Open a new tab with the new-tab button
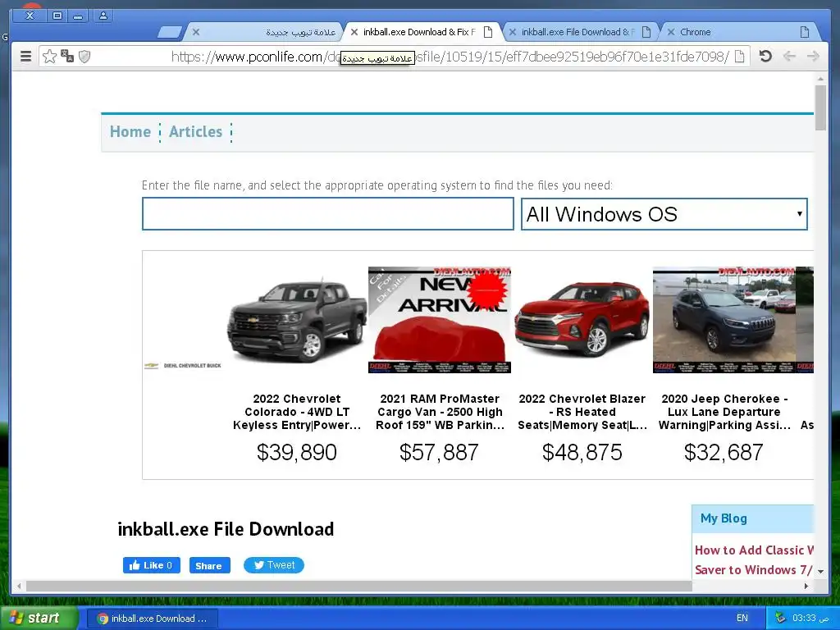The image size is (840, 630). [x=170, y=33]
